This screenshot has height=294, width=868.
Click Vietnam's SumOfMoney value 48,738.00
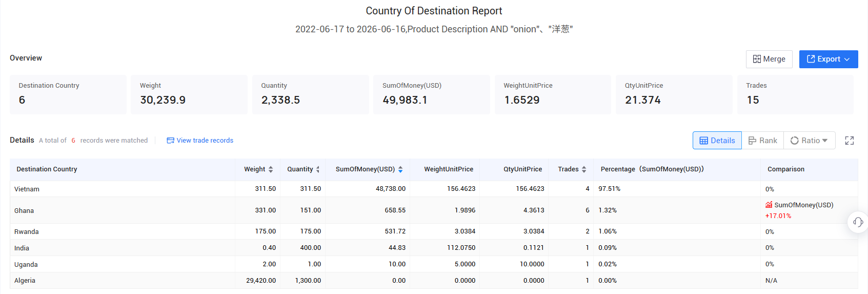coord(391,189)
